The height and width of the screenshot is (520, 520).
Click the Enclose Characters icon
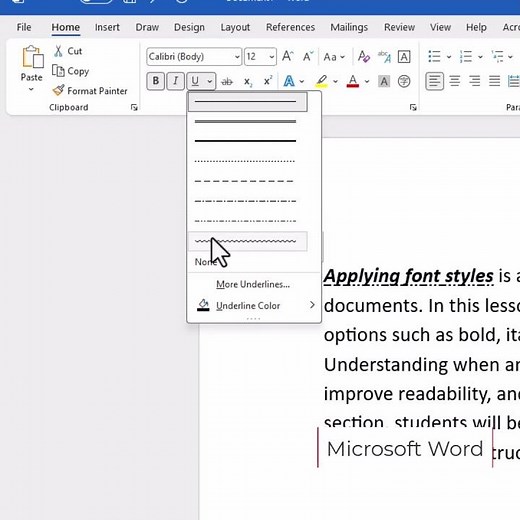404,81
